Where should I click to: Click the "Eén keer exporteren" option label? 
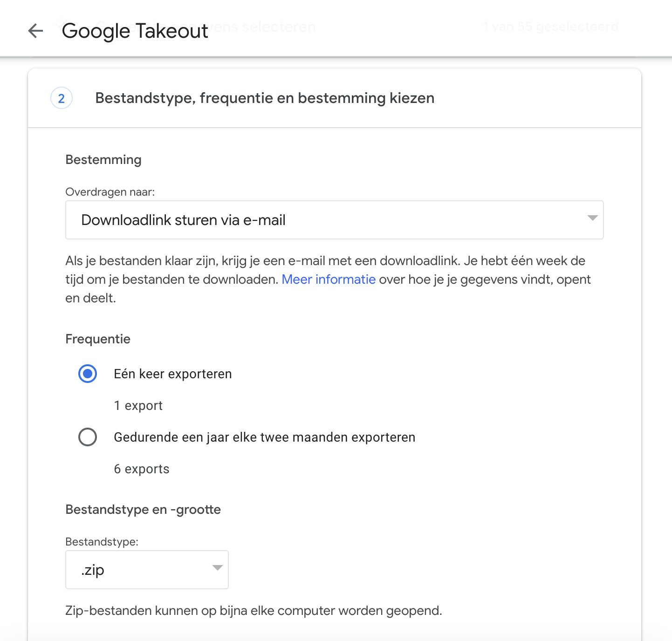pyautogui.click(x=173, y=374)
